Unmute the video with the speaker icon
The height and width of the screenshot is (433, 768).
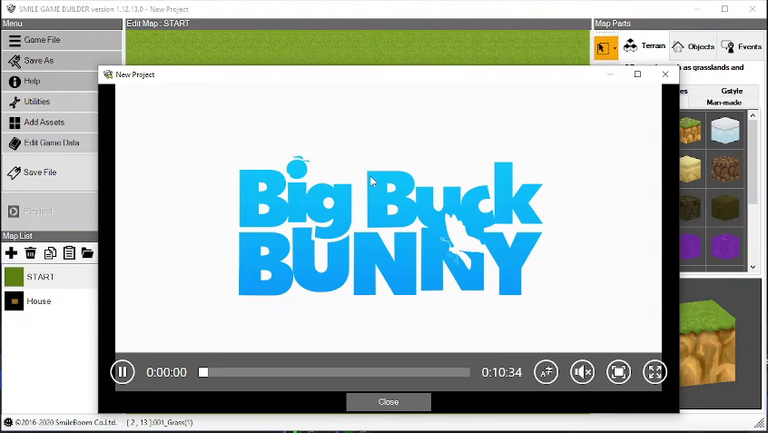point(582,372)
